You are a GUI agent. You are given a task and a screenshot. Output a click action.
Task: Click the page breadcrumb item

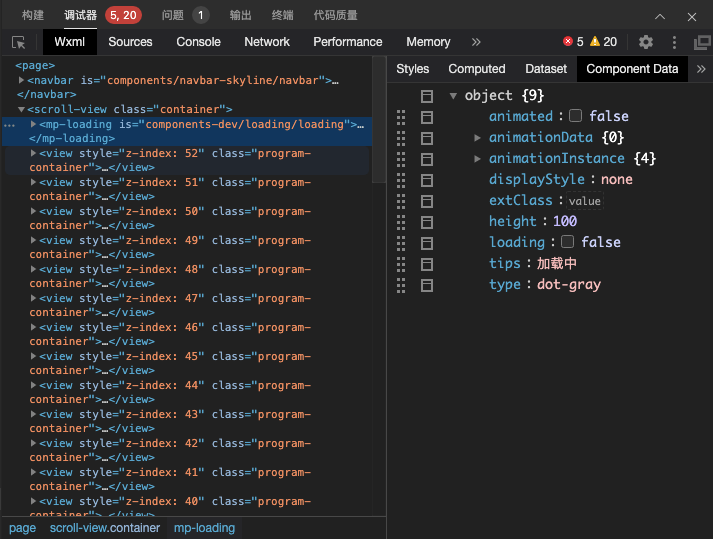click(22, 528)
